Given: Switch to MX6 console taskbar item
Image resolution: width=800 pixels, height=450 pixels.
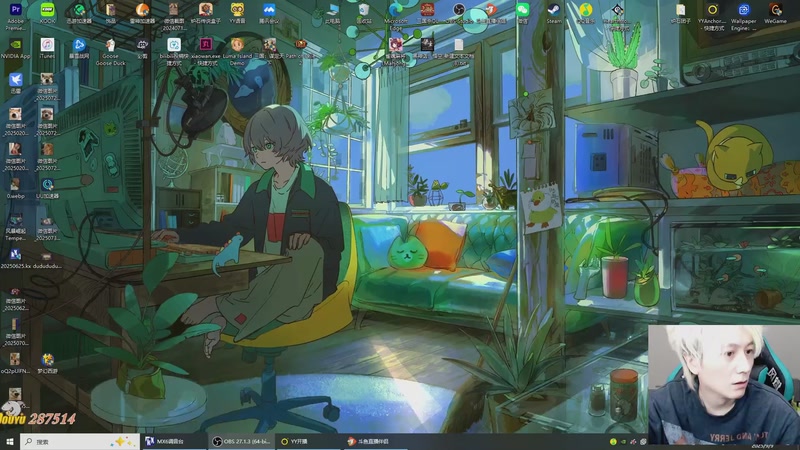Looking at the screenshot, I should click(x=173, y=441).
